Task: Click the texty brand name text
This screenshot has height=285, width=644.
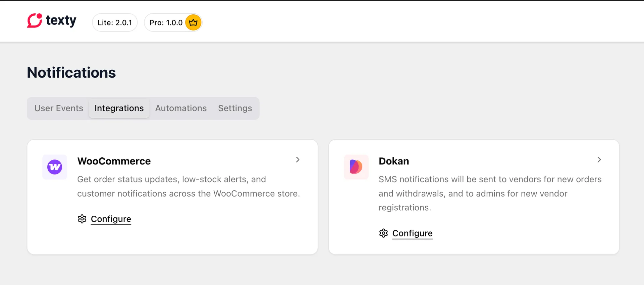Action: point(61,20)
